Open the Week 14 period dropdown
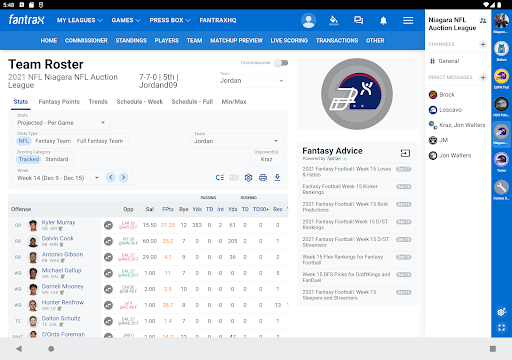The height and width of the screenshot is (360, 512). [58, 178]
